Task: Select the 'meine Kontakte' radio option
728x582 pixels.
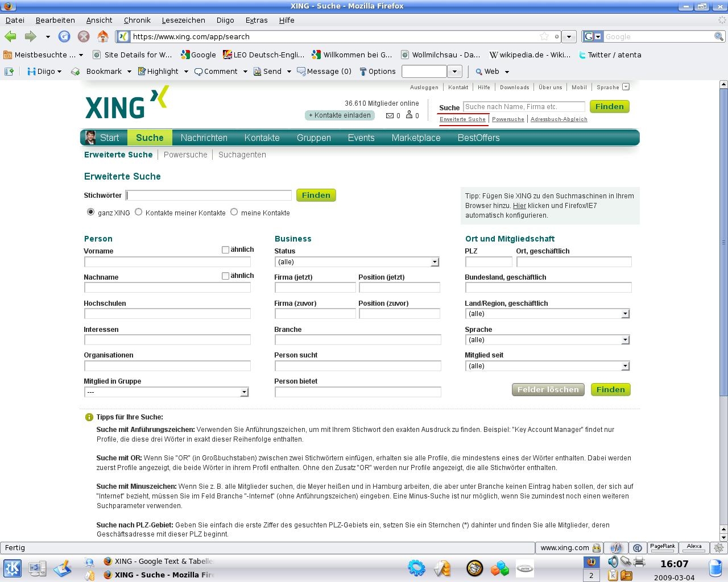Action: click(234, 212)
